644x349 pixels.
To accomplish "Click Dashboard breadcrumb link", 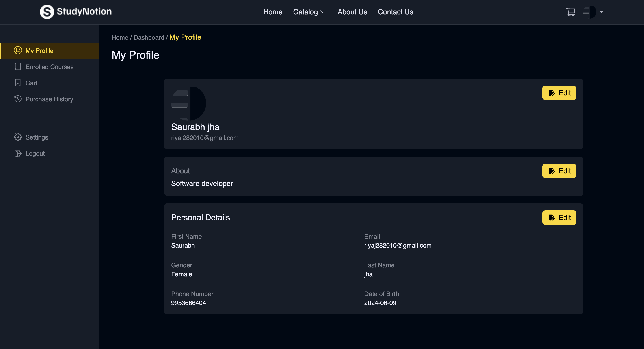I will pyautogui.click(x=149, y=37).
